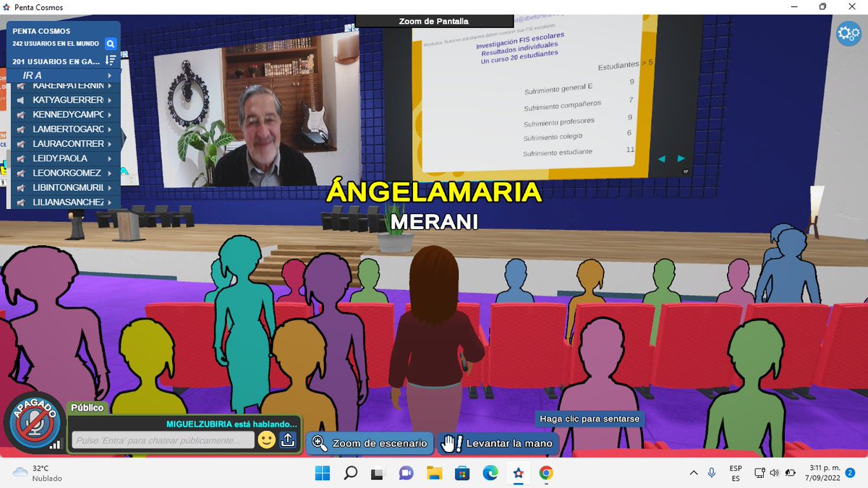Click the next slide arrow on presentation
Viewport: 868px width, 488px height.
coord(681,158)
